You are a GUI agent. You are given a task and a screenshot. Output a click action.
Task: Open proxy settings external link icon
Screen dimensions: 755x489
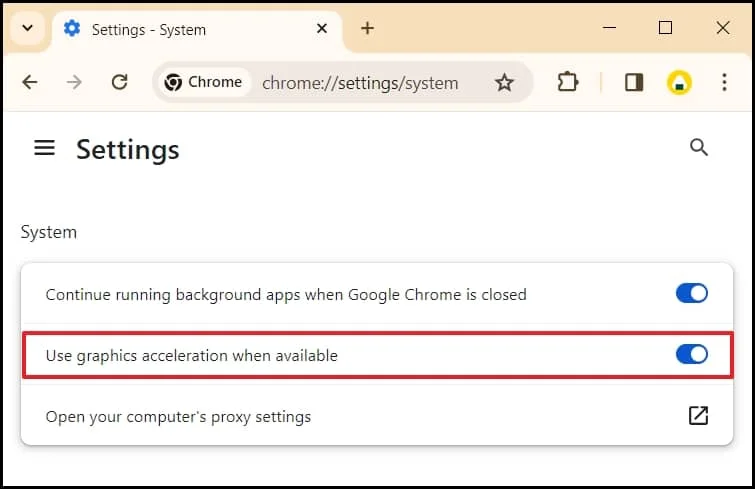[x=698, y=416]
